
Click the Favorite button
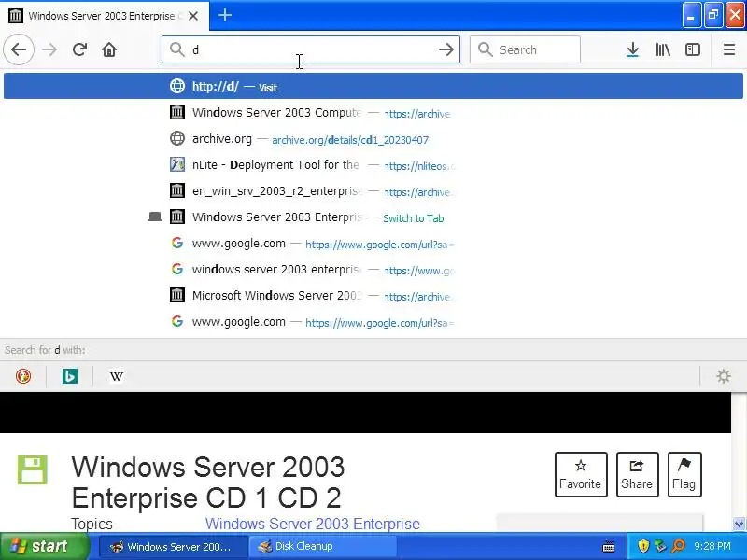point(581,474)
